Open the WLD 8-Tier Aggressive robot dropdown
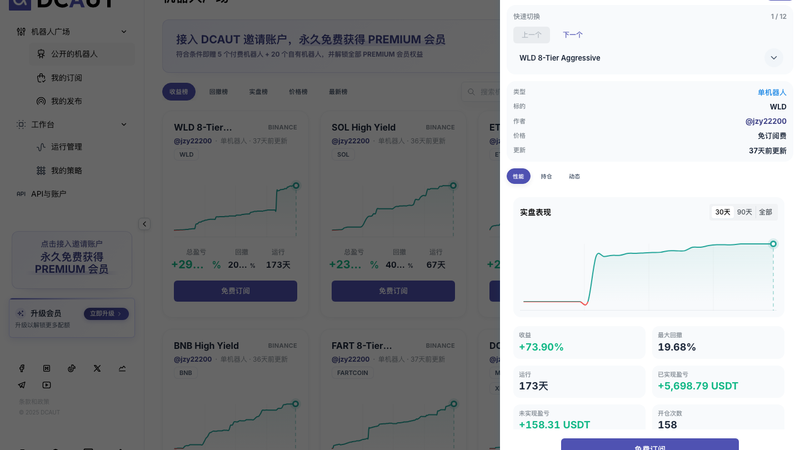The height and width of the screenshot is (450, 800). click(x=648, y=58)
